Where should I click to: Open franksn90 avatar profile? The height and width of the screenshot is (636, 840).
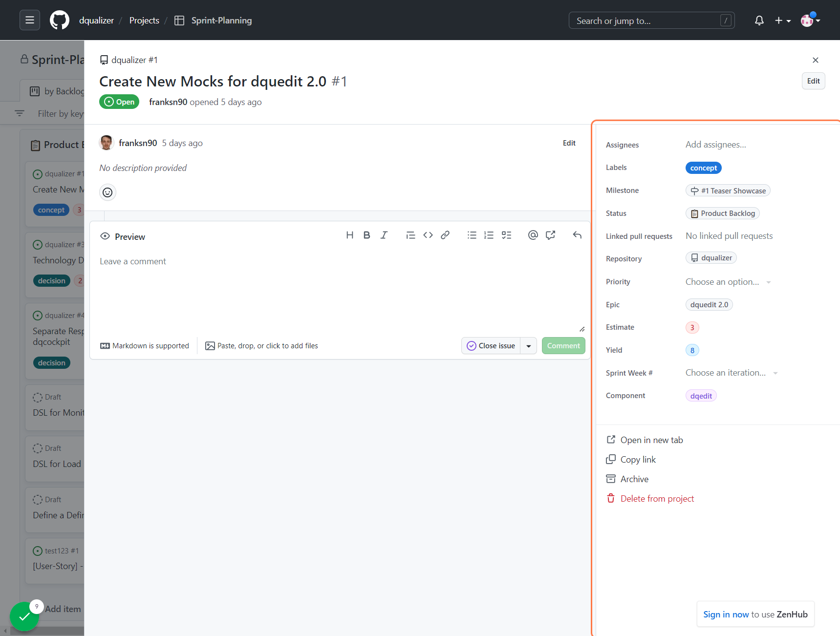pos(106,143)
